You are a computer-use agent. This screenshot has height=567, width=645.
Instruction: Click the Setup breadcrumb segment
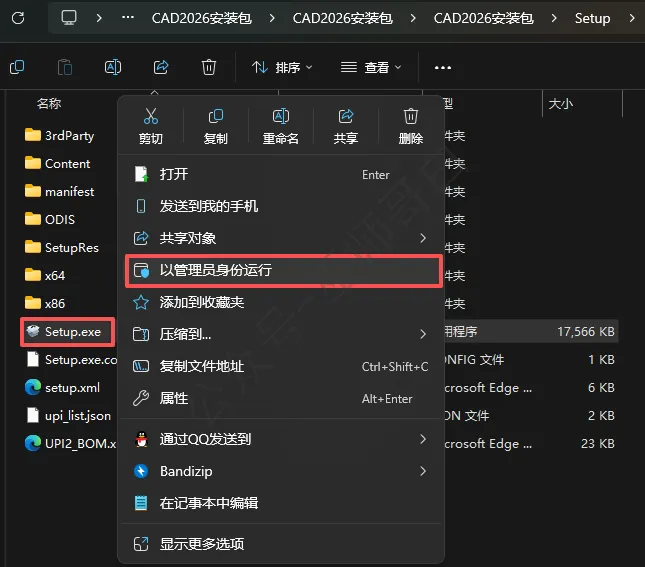pyautogui.click(x=592, y=18)
